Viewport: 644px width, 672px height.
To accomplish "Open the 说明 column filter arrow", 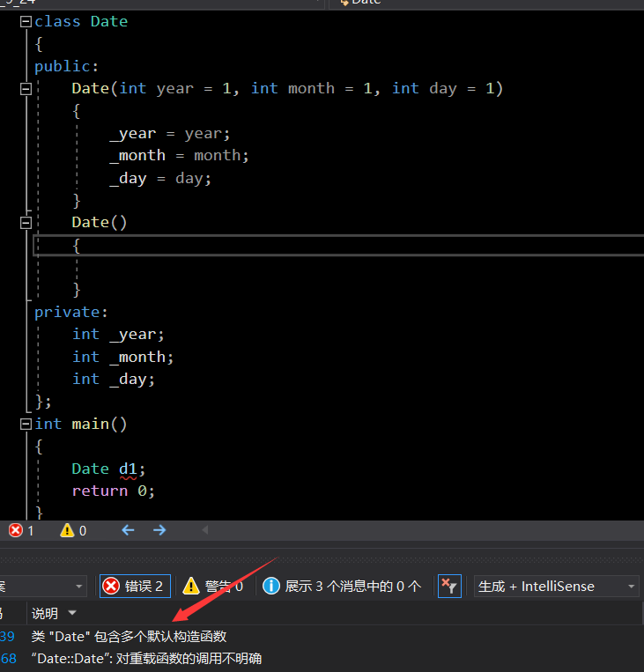I will [72, 613].
